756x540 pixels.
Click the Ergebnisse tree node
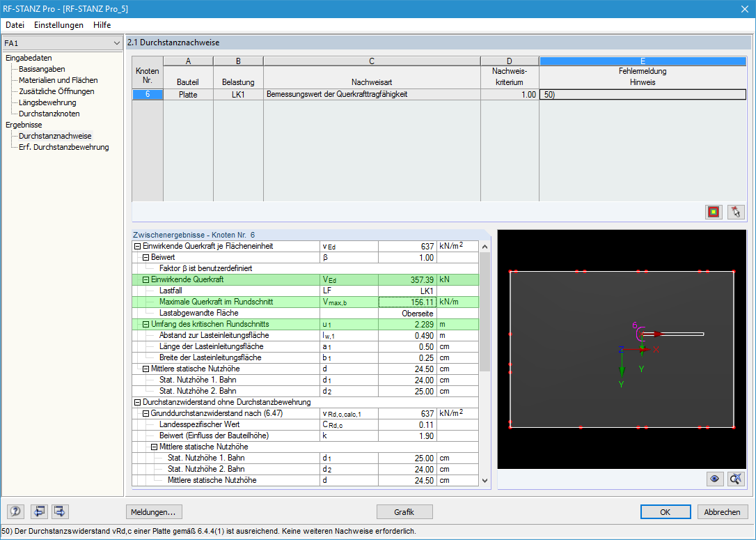coord(24,125)
